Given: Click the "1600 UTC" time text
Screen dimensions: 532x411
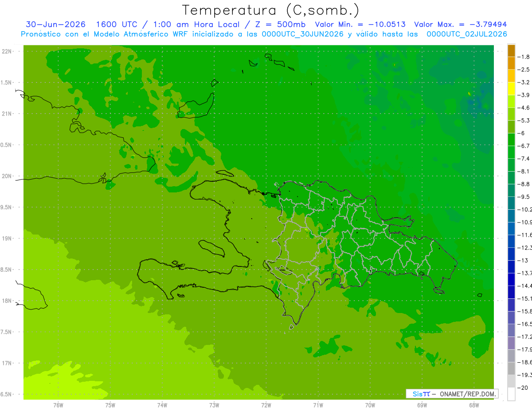Looking at the screenshot, I should point(117,24).
